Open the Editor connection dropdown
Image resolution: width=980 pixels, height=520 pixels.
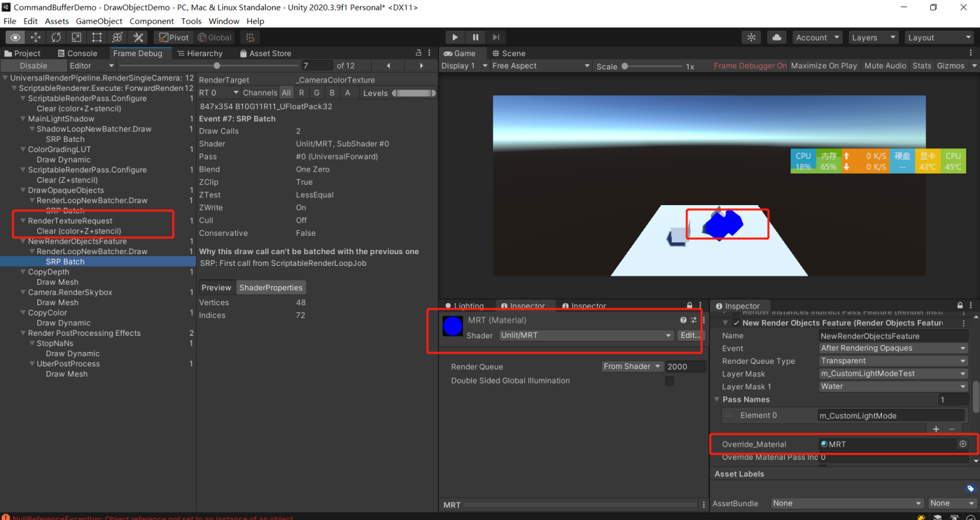coord(92,65)
